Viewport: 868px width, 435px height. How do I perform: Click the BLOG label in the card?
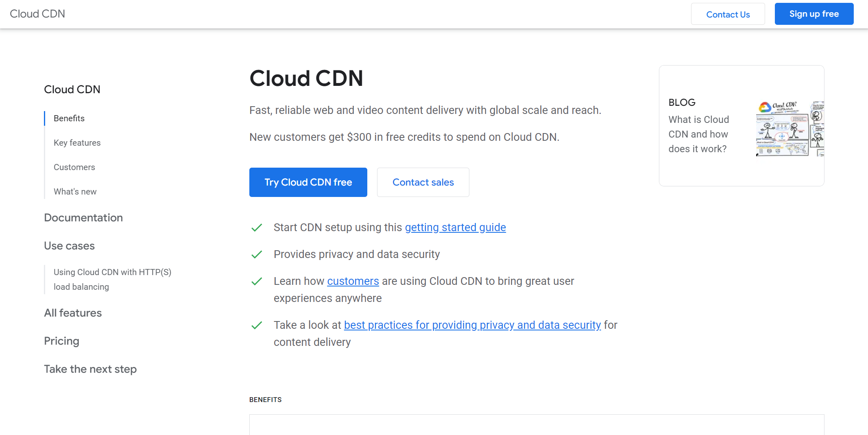click(682, 103)
